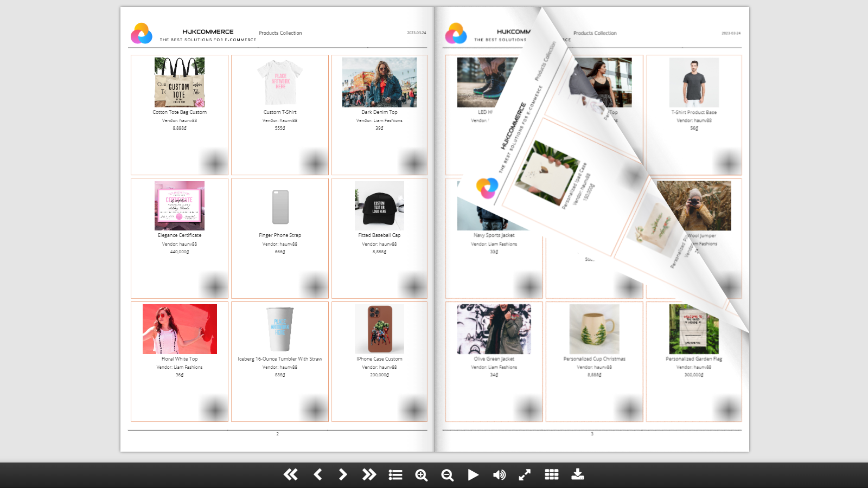Select the "Fitted Baseball Cap" product name
The width and height of the screenshot is (868, 488).
coord(379,235)
